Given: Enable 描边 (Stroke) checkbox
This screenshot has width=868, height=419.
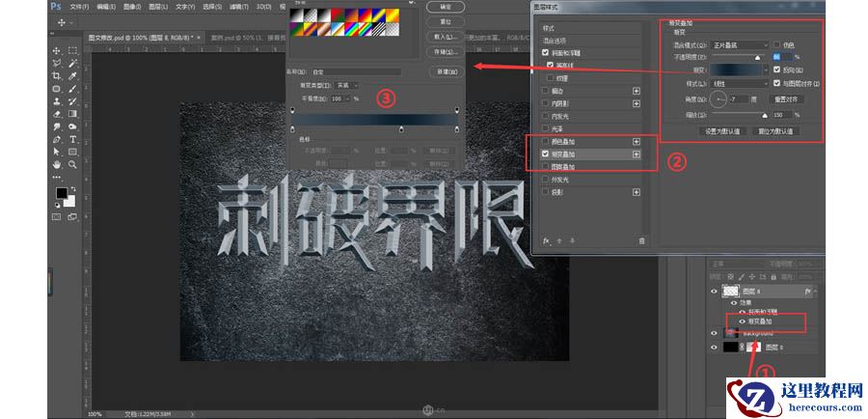Looking at the screenshot, I should [546, 91].
